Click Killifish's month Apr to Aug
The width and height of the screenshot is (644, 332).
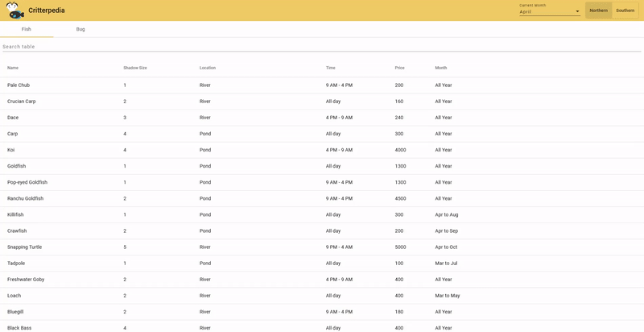(447, 214)
